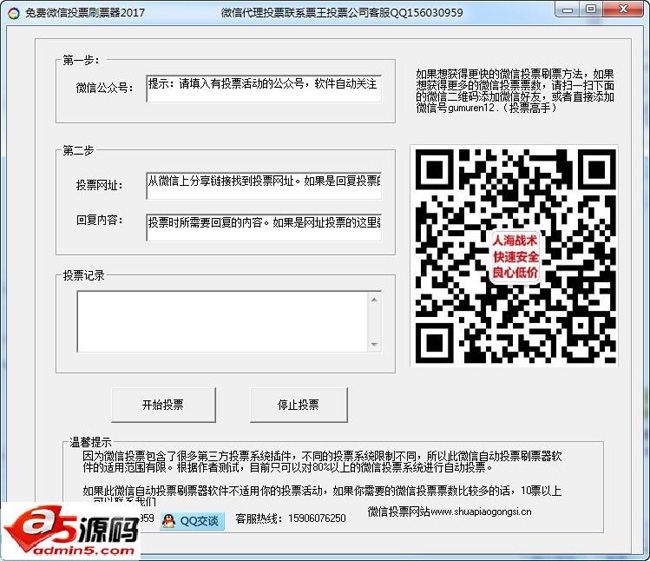Click the QQ156030959 contact text in title

click(x=427, y=13)
